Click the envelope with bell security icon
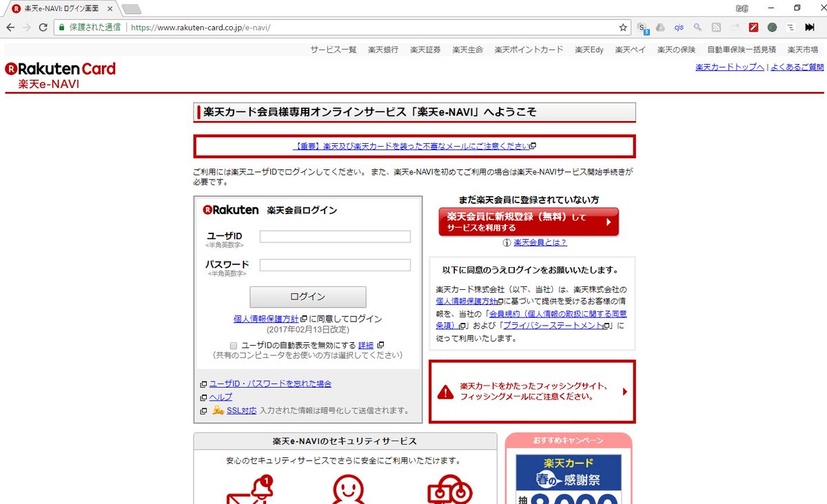 click(x=250, y=488)
